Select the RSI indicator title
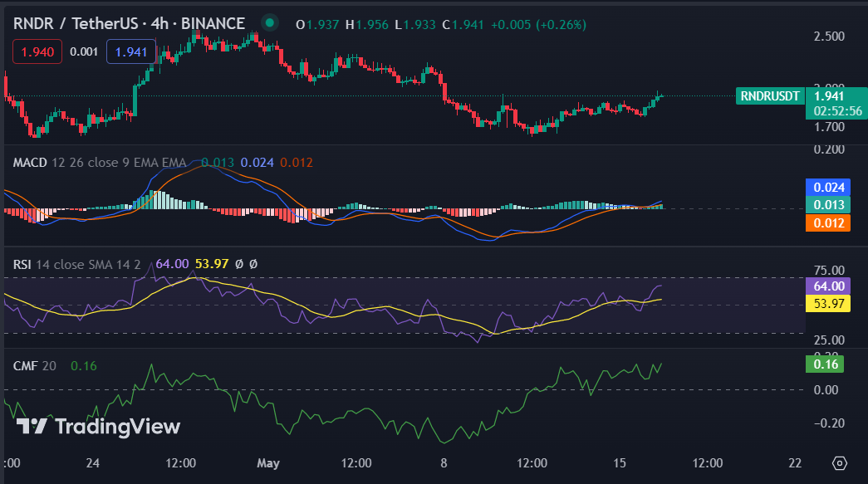 point(22,265)
